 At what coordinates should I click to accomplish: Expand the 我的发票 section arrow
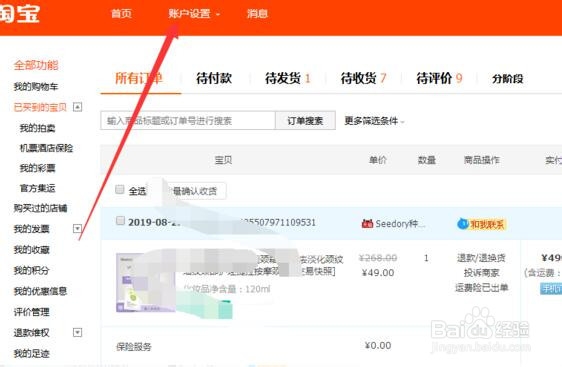click(x=77, y=228)
